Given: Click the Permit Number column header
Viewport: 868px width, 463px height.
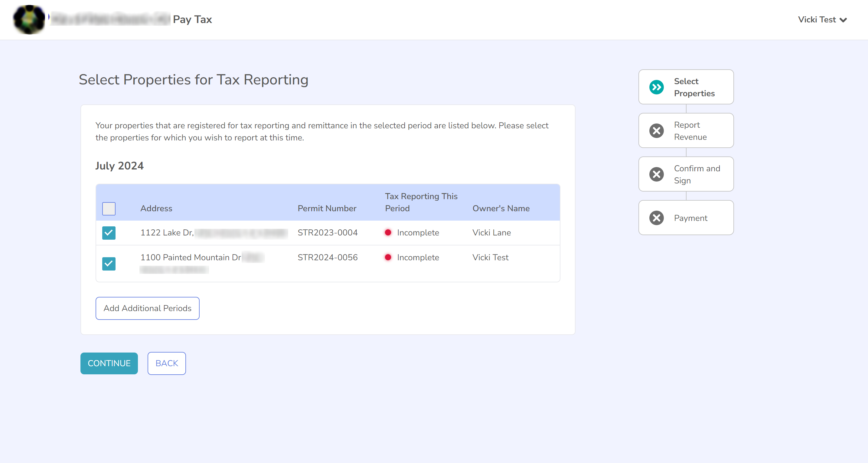Looking at the screenshot, I should [x=327, y=209].
